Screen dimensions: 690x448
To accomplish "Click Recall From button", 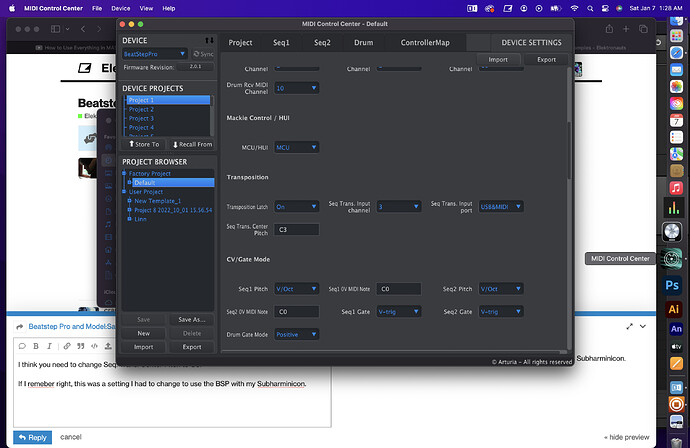I will 192,144.
